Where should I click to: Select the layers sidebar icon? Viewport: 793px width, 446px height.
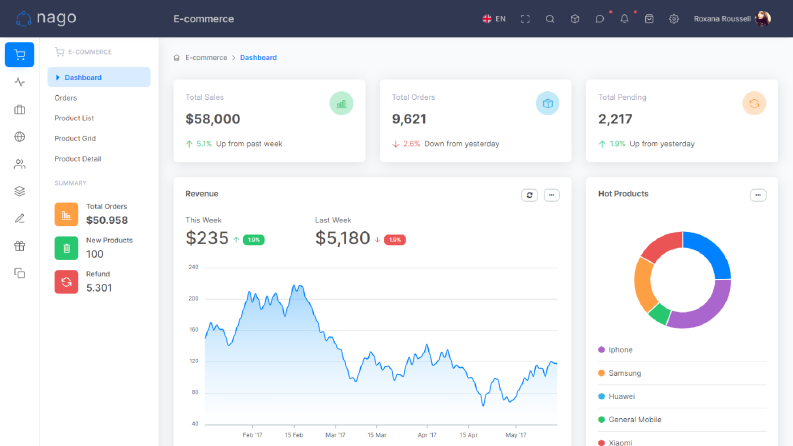[20, 191]
